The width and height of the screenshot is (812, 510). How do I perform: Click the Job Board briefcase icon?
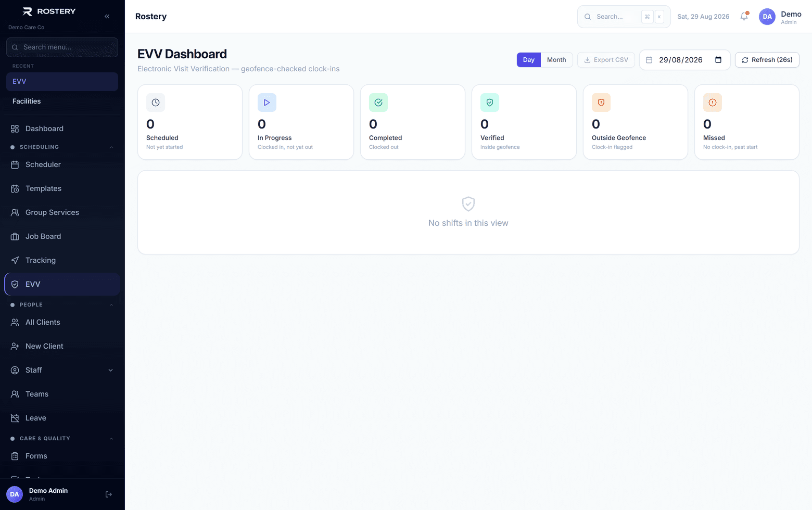(x=15, y=236)
